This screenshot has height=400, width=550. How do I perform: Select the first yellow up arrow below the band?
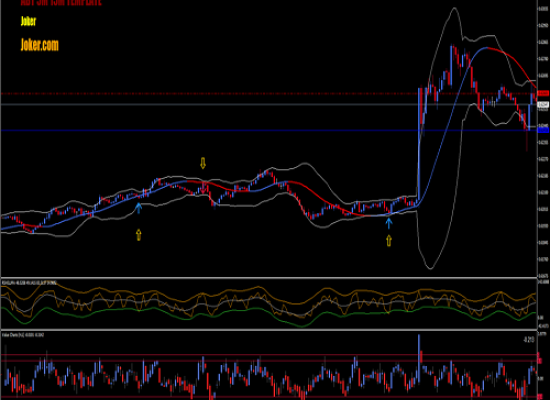[139, 235]
